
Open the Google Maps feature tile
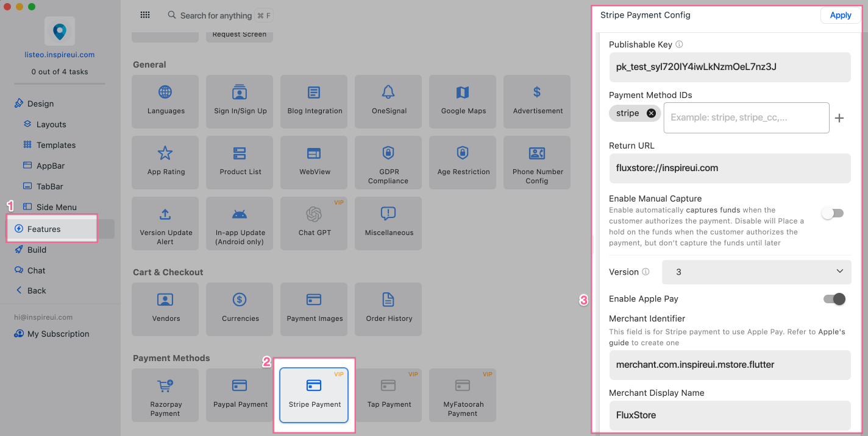coord(463,101)
